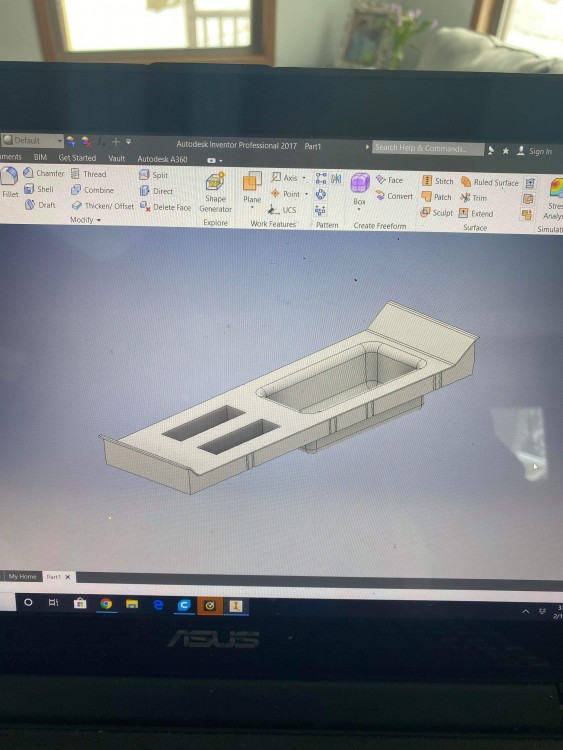Open Google Chrome from the taskbar
563x750 pixels.
coord(106,604)
